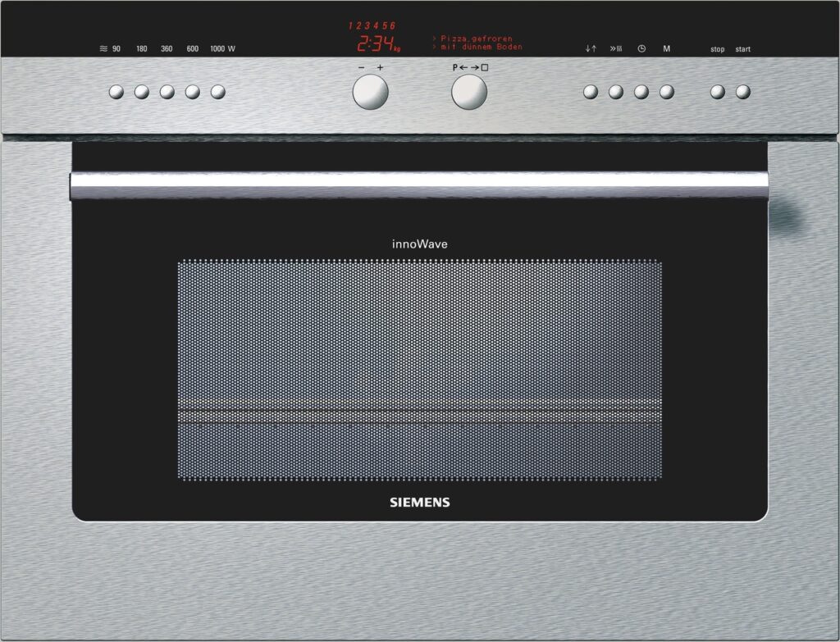The image size is (840, 642).
Task: Click the microwave wave symbol label
Action: pos(103,48)
